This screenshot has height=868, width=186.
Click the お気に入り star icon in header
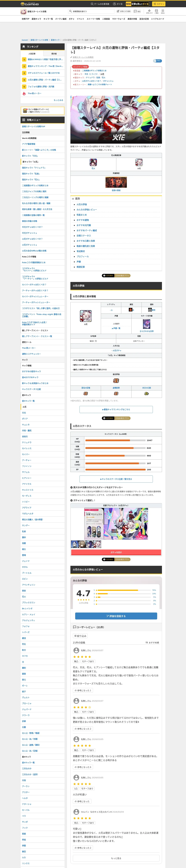click(x=149, y=11)
